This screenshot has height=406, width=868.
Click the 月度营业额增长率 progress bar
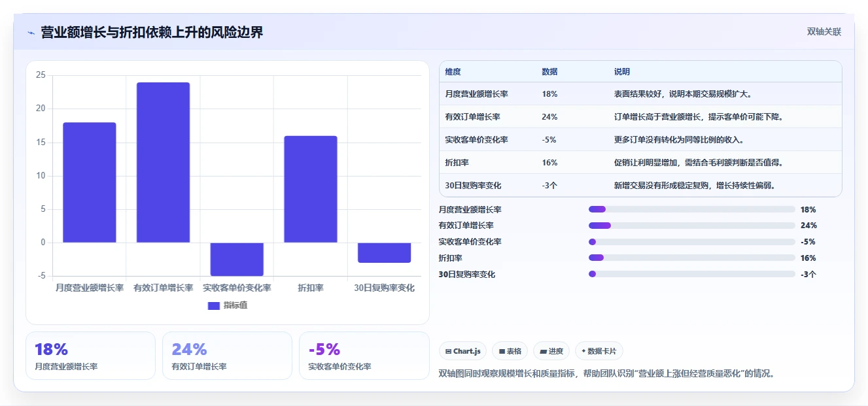click(691, 209)
